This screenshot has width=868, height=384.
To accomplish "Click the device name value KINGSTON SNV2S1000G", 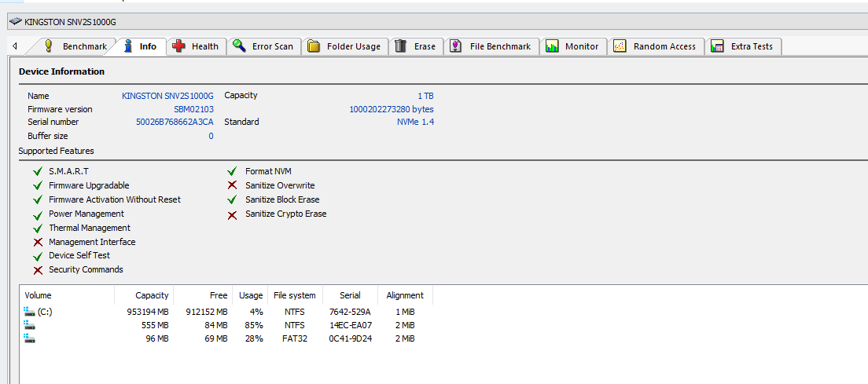I will click(x=167, y=96).
